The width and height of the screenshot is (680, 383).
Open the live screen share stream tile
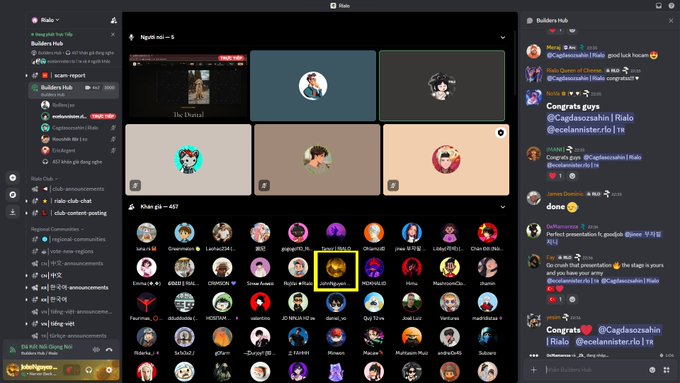(188, 86)
